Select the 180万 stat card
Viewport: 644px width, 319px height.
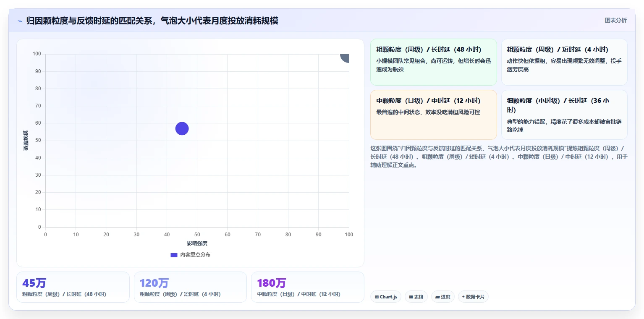click(307, 287)
